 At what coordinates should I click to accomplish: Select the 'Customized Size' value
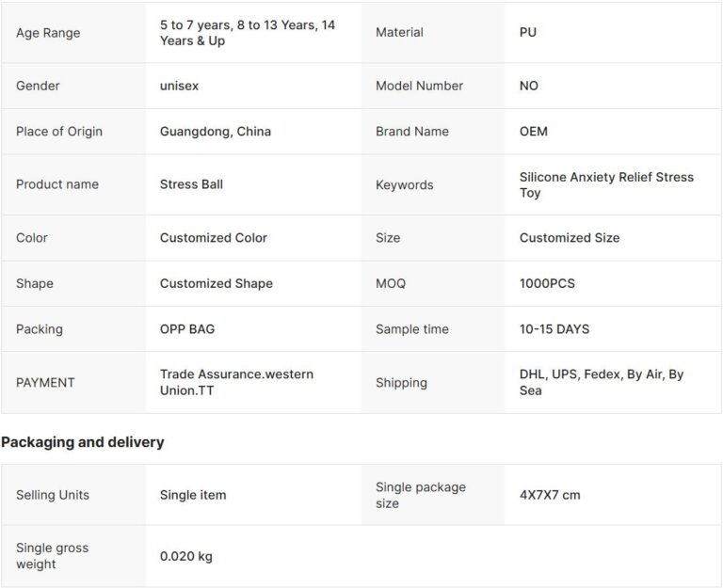[x=570, y=238]
